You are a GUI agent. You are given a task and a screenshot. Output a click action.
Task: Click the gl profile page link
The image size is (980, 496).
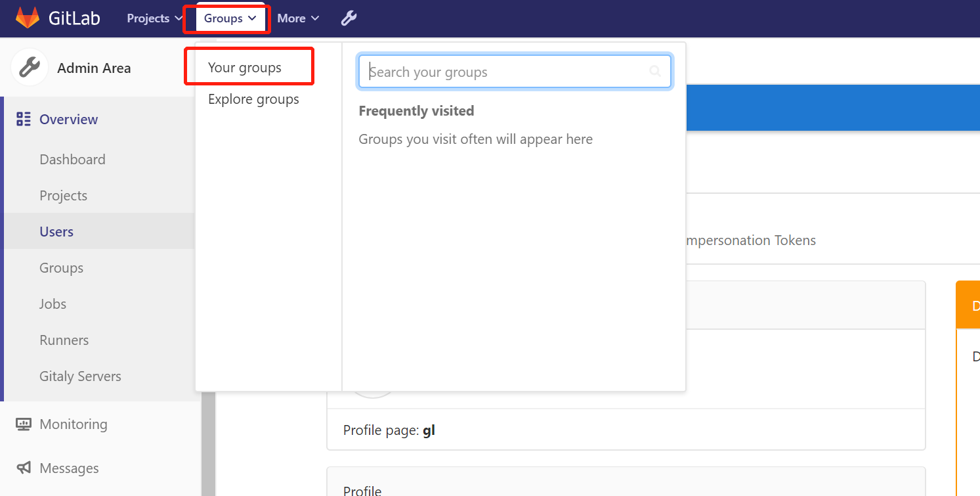pyautogui.click(x=429, y=430)
